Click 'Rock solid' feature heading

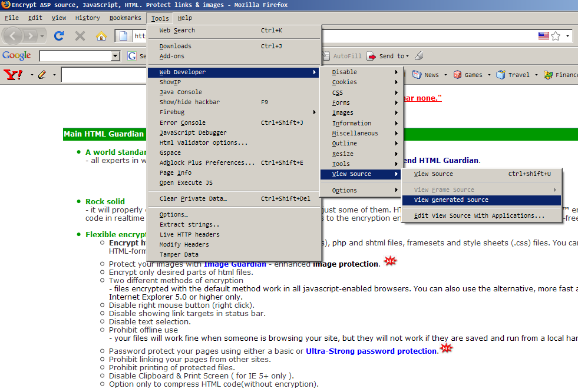[x=105, y=202]
